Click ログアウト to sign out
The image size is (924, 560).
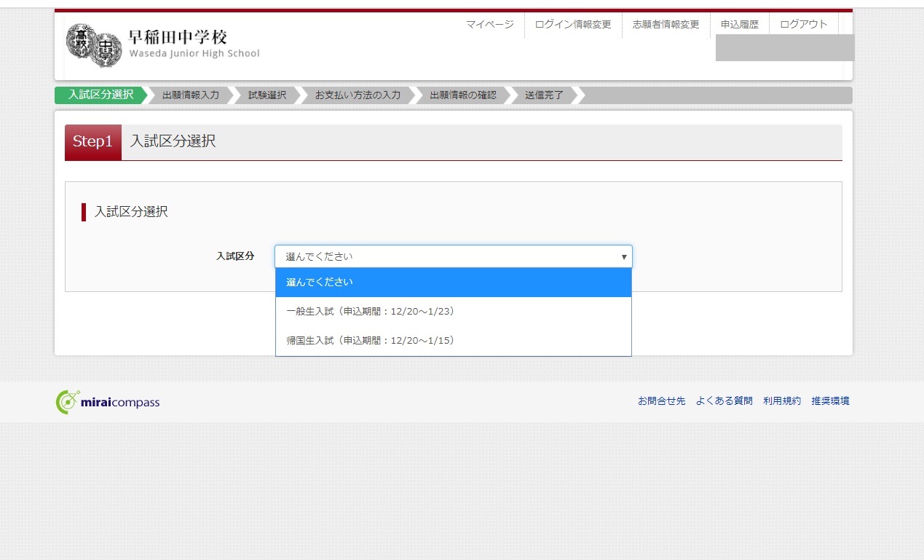[x=804, y=24]
